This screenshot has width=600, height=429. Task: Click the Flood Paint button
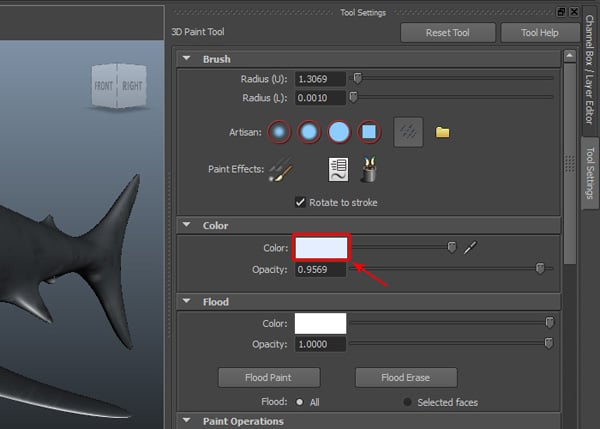coord(268,377)
